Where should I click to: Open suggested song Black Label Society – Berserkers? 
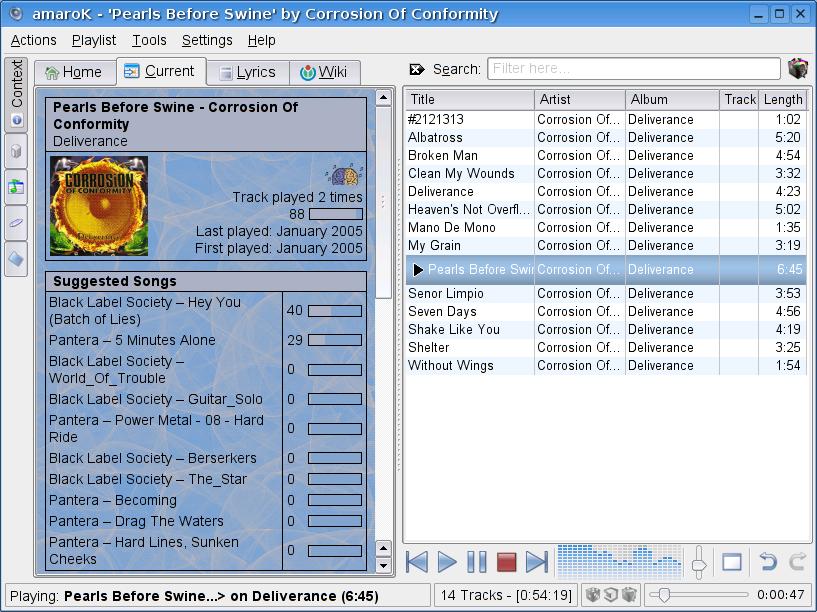(153, 458)
